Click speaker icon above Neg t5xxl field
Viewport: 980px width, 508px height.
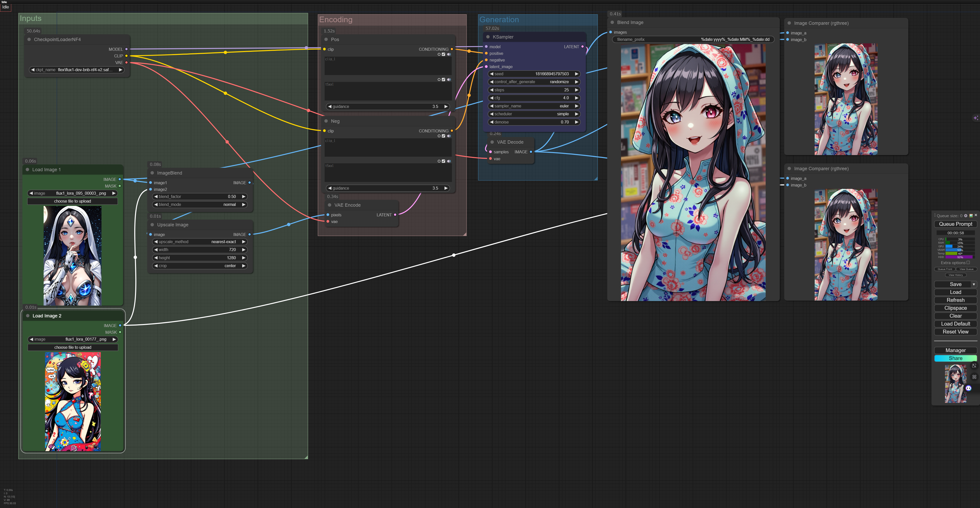[449, 161]
